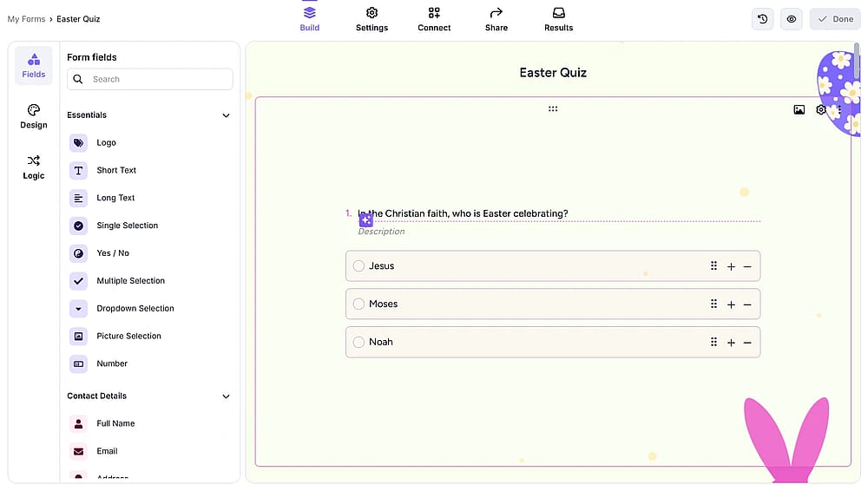This screenshot has height=491, width=868.
Task: Add option after Noah
Action: (731, 344)
